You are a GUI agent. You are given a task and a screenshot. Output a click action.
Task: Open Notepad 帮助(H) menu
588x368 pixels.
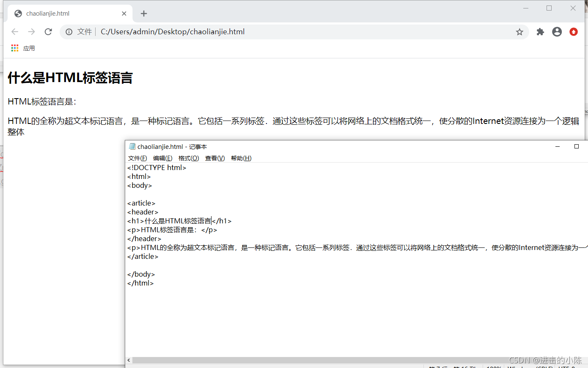click(x=241, y=158)
